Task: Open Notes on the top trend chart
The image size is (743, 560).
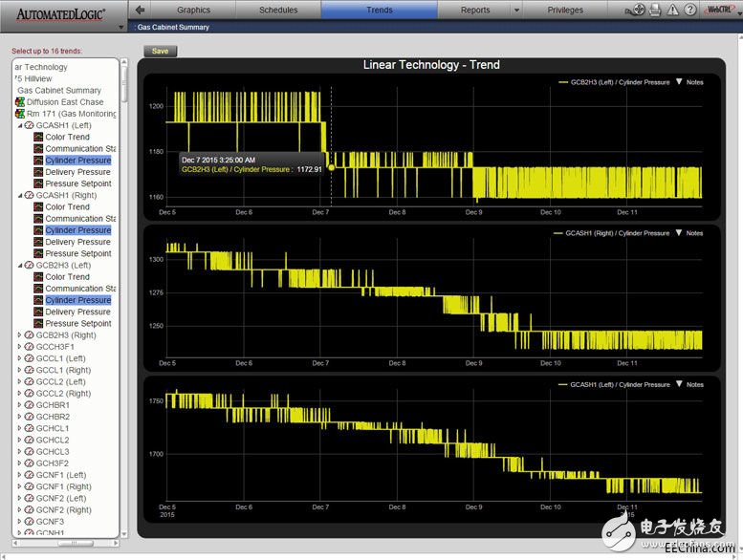Action: point(688,83)
